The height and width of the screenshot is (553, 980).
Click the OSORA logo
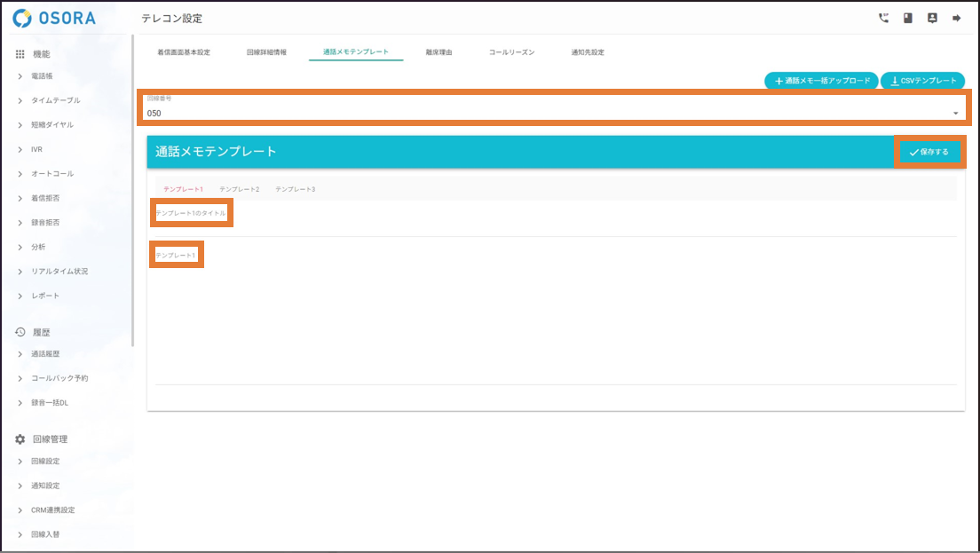pyautogui.click(x=54, y=18)
